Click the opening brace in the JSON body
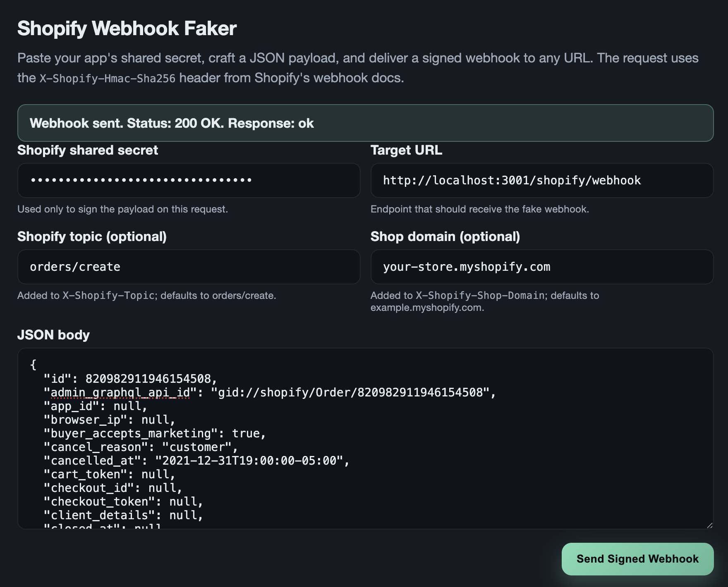Viewport: 728px width, 587px height. click(34, 365)
